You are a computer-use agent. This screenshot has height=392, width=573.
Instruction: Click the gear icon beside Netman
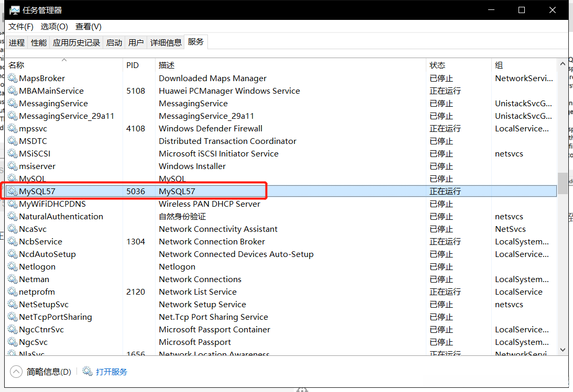tap(13, 279)
